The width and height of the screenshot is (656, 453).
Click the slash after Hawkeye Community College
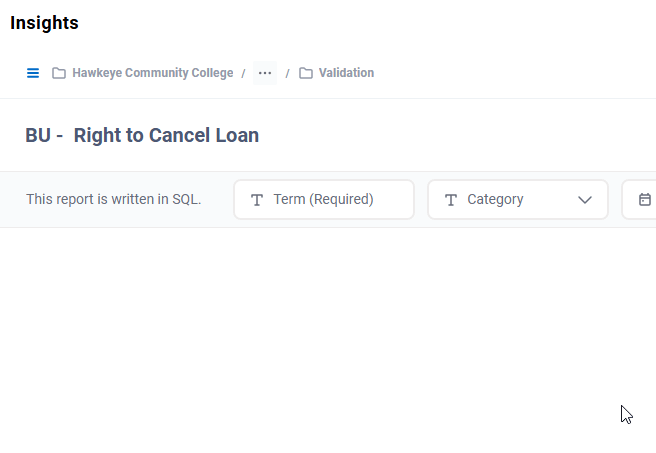tap(243, 73)
